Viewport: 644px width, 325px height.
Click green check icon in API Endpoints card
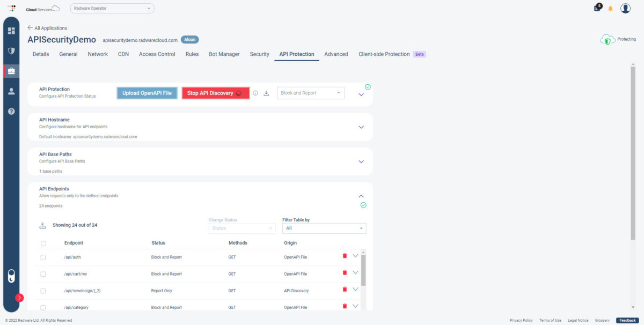363,205
